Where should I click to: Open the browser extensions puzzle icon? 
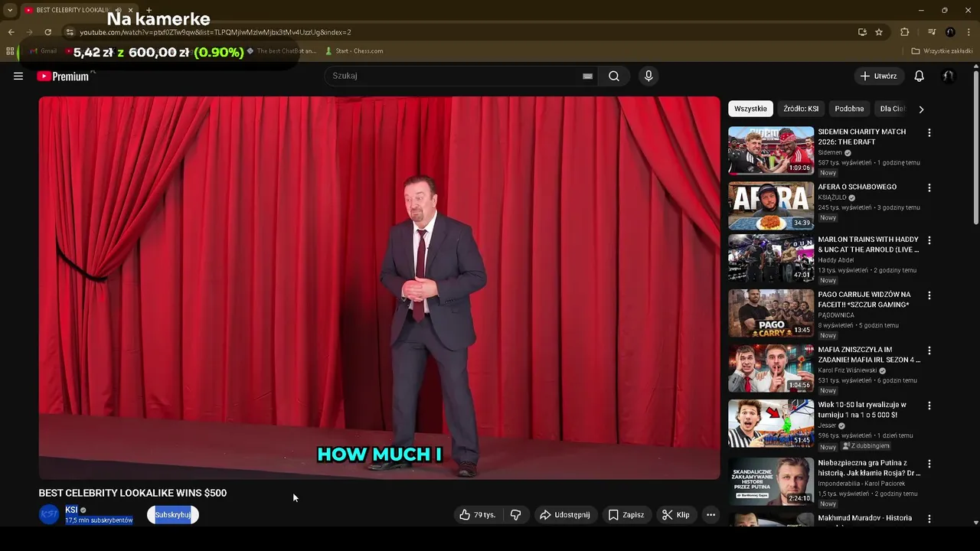tap(904, 32)
